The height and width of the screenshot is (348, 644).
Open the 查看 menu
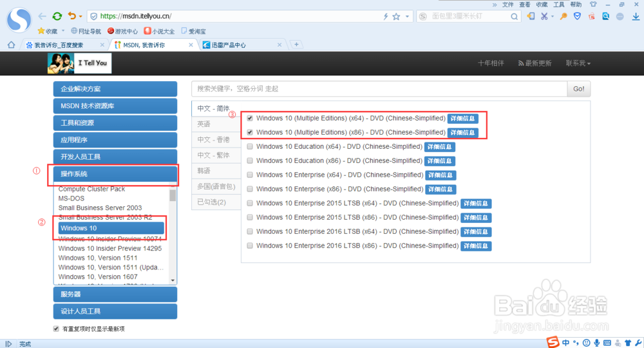pyautogui.click(x=524, y=5)
